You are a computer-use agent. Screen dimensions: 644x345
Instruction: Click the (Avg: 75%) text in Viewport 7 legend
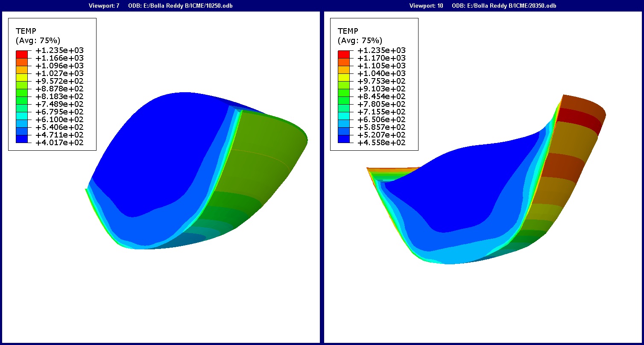[x=38, y=41]
